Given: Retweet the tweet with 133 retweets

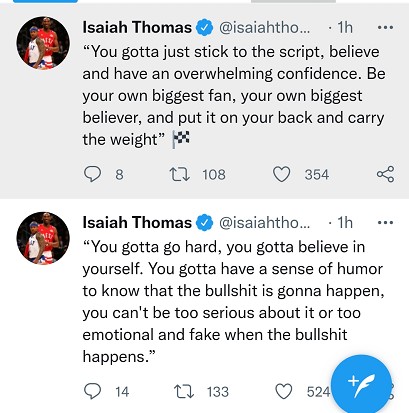Looking at the screenshot, I should click(x=184, y=391).
